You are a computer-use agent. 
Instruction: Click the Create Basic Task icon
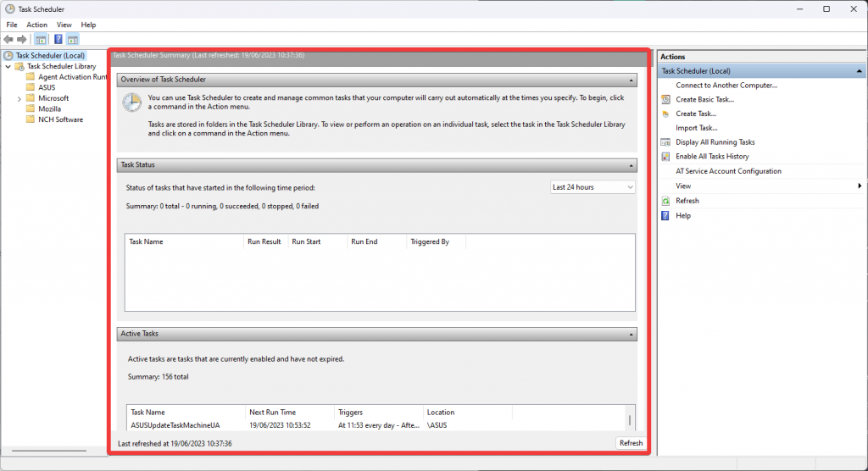[x=667, y=99]
